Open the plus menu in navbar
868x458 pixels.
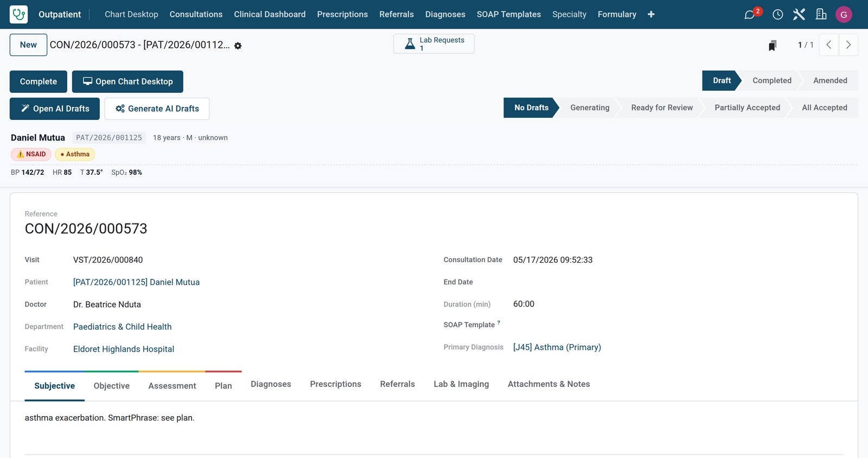pos(651,14)
